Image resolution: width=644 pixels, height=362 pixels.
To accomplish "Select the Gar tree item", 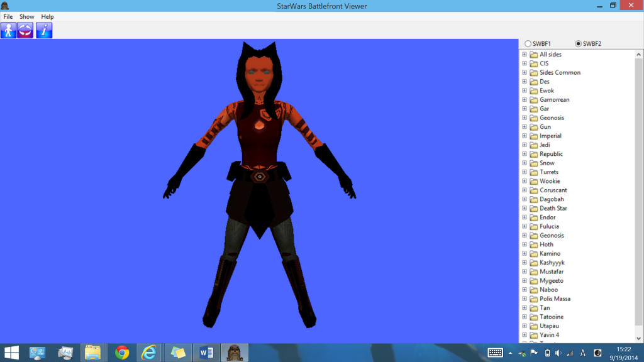I will [x=544, y=109].
